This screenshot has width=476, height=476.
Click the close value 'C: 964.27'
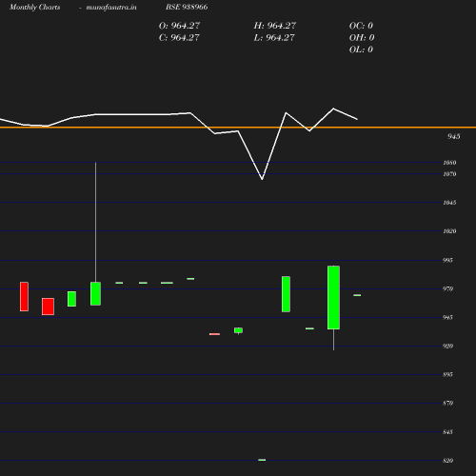click(x=179, y=38)
